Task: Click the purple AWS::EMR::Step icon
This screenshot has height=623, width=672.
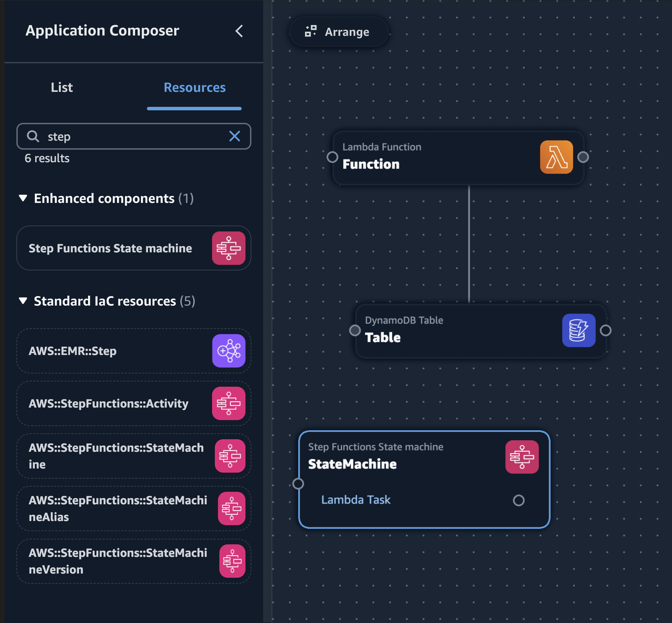Action: pos(229,351)
